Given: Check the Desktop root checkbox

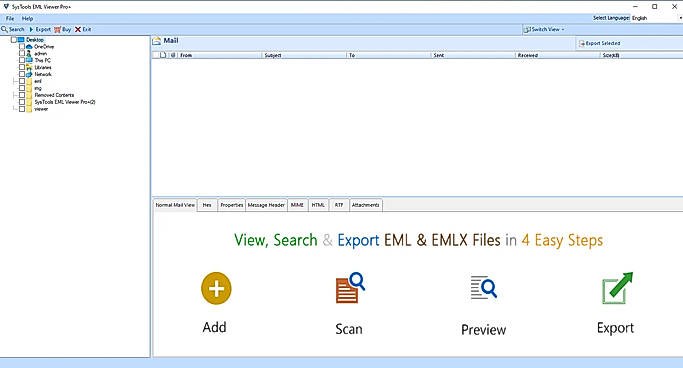Looking at the screenshot, I should coord(14,40).
